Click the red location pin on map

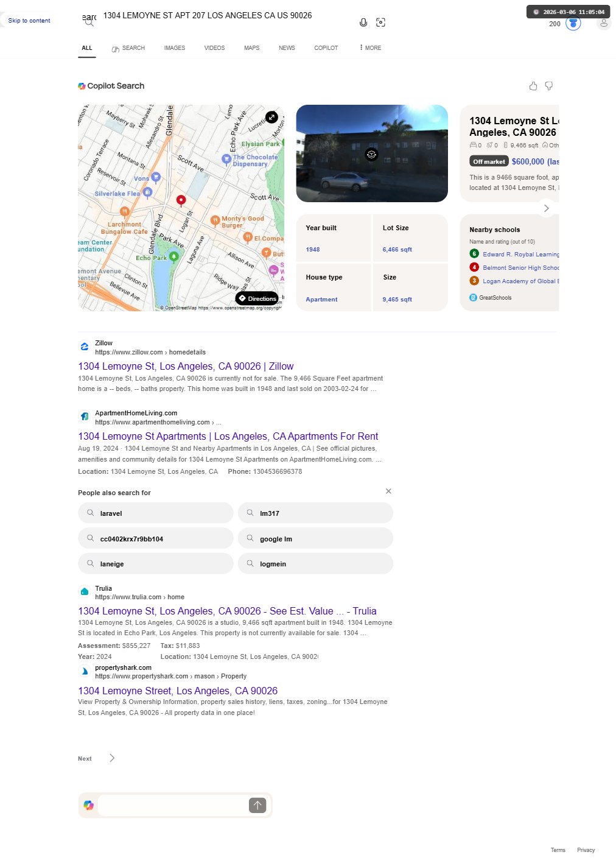point(181,200)
